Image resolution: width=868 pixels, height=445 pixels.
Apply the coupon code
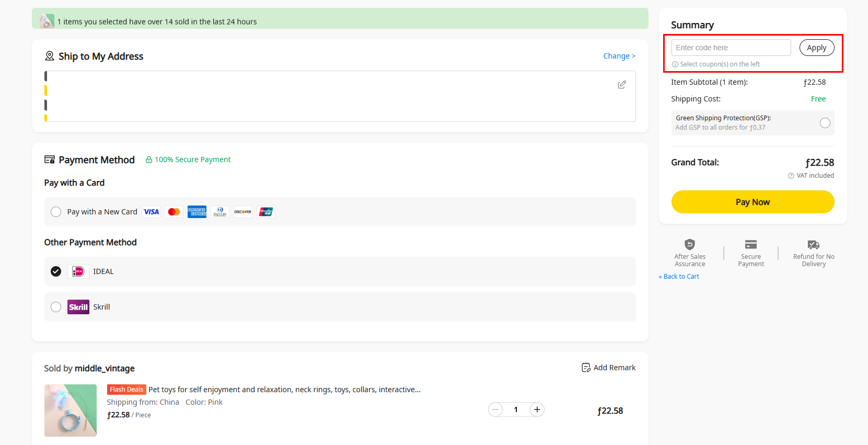pos(817,48)
